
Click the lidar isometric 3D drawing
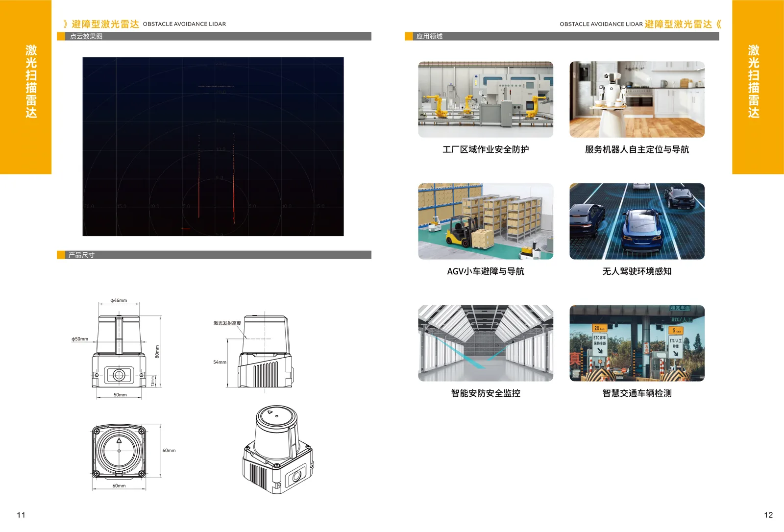click(x=278, y=450)
